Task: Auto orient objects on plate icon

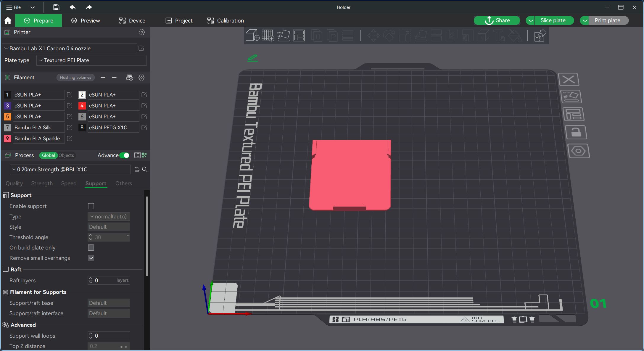Action: tap(571, 97)
